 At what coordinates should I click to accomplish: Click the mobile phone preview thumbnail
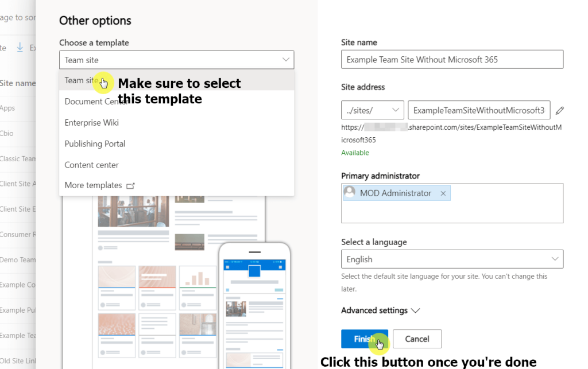click(x=254, y=306)
